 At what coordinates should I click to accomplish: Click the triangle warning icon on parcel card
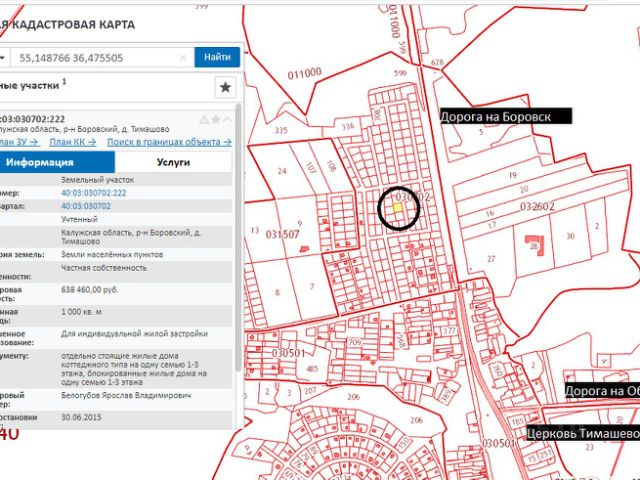click(204, 119)
